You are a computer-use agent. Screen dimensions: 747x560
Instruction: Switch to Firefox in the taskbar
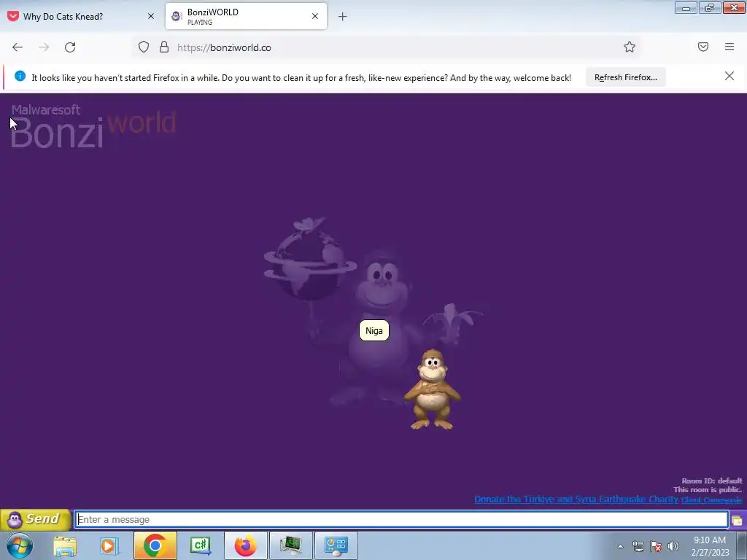246,545
